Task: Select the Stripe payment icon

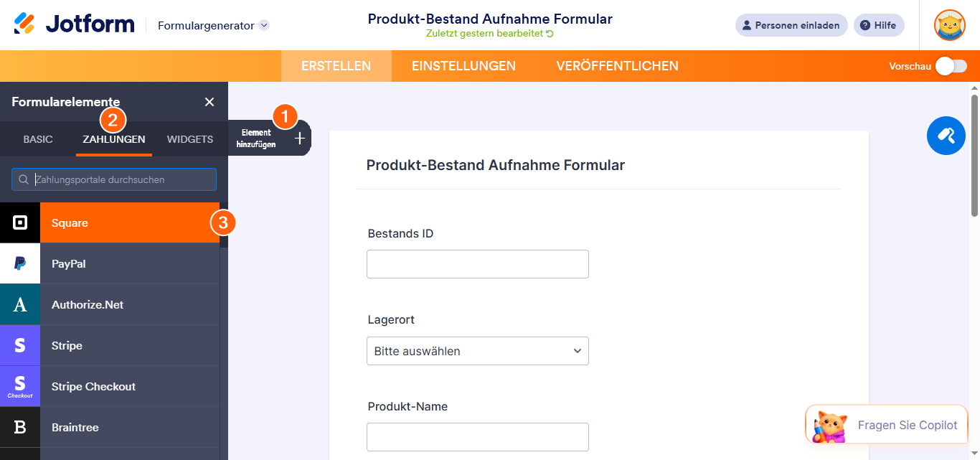Action: [19, 345]
